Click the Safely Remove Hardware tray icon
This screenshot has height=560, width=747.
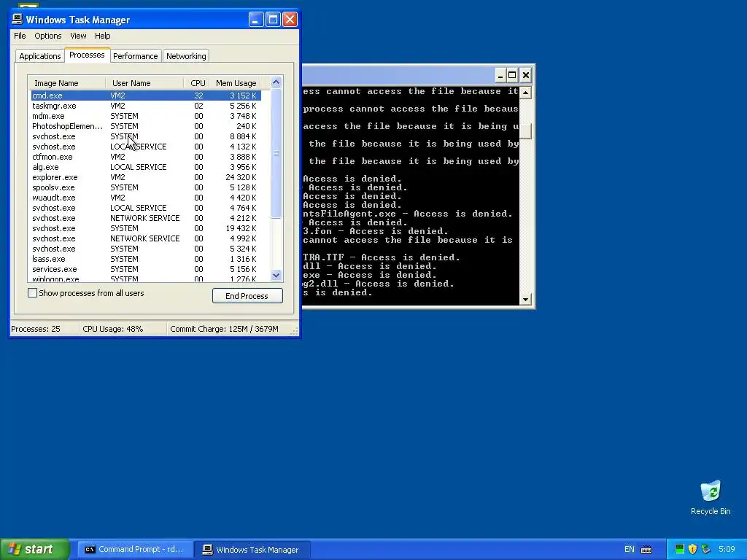[x=705, y=549]
